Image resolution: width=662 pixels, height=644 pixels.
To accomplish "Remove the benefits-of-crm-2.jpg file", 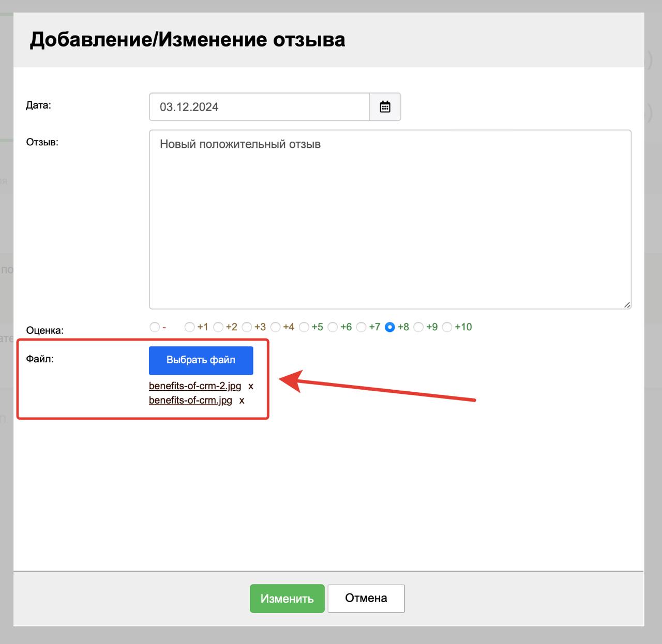I will [x=251, y=387].
